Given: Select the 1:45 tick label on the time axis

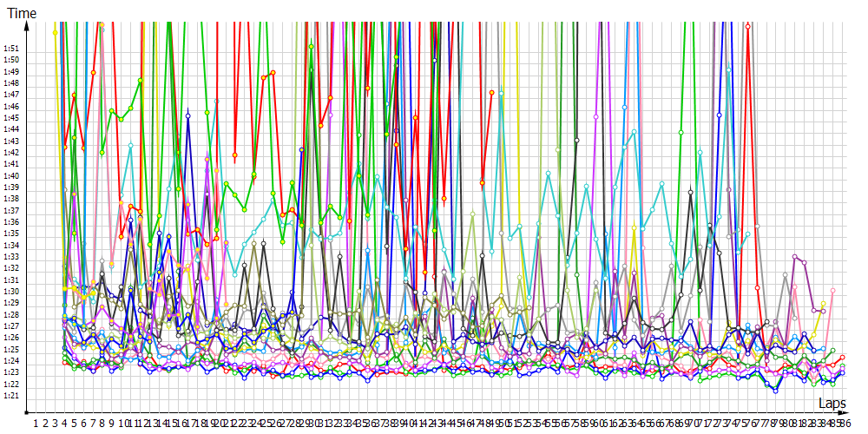Looking at the screenshot, I should [x=10, y=117].
